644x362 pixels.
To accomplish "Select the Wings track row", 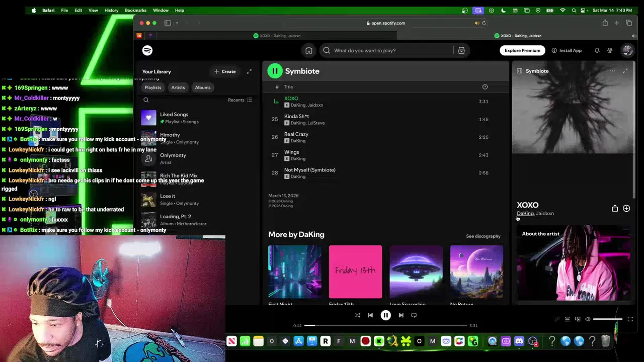I will (x=385, y=155).
